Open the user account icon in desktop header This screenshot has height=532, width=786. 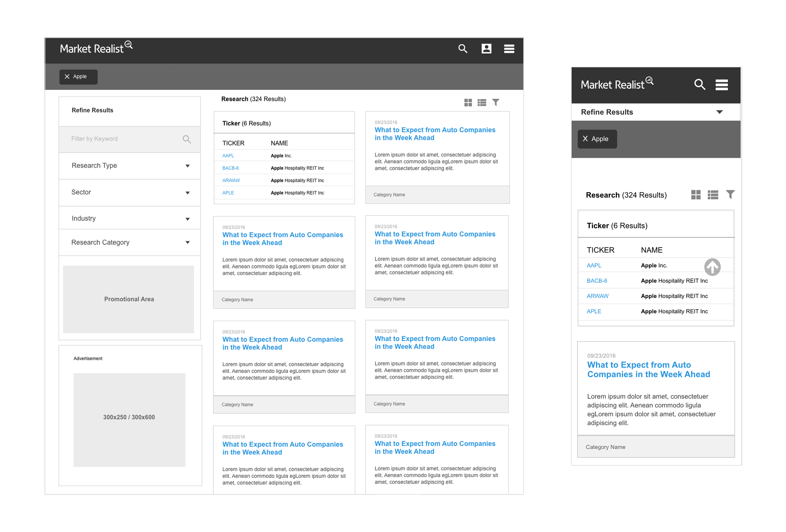(486, 49)
